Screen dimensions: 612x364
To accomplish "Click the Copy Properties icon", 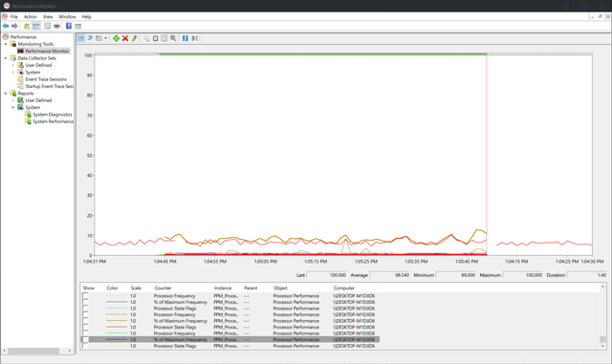I will tap(146, 38).
